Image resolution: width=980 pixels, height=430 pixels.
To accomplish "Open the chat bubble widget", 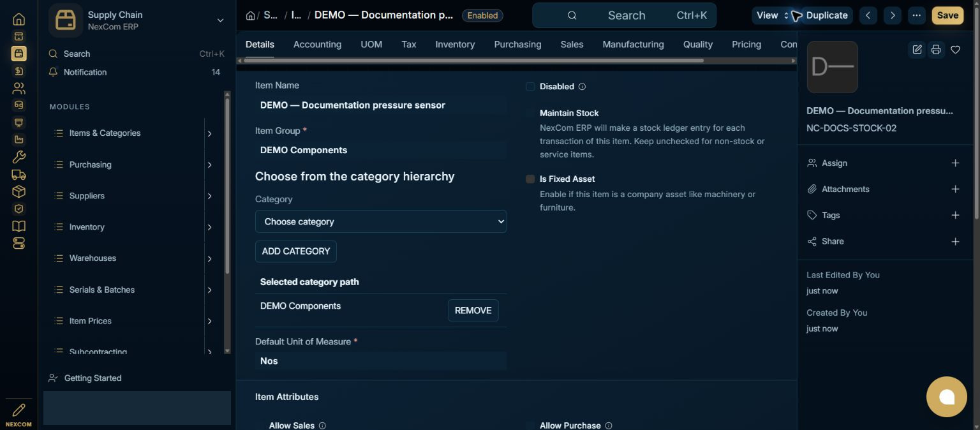I will tap(947, 397).
